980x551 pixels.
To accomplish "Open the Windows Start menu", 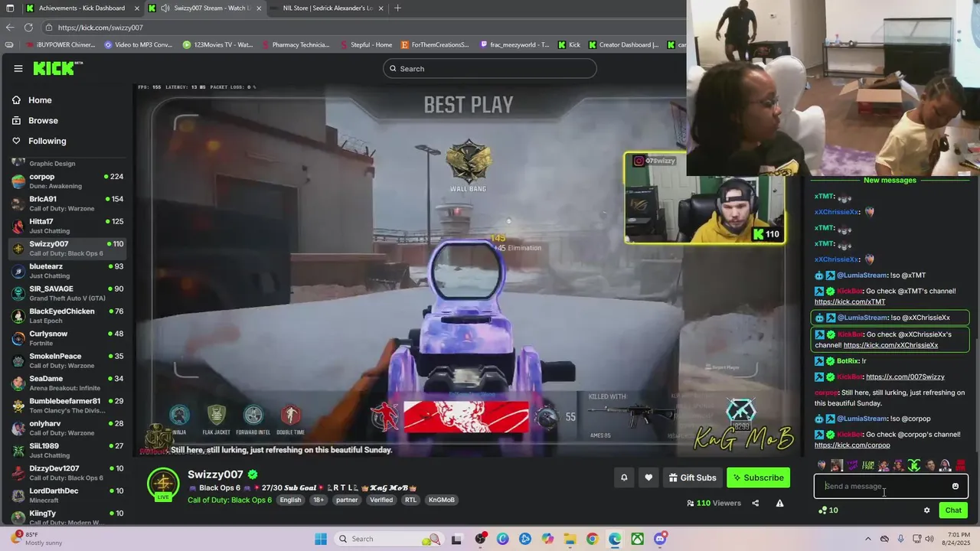I will pos(321,539).
